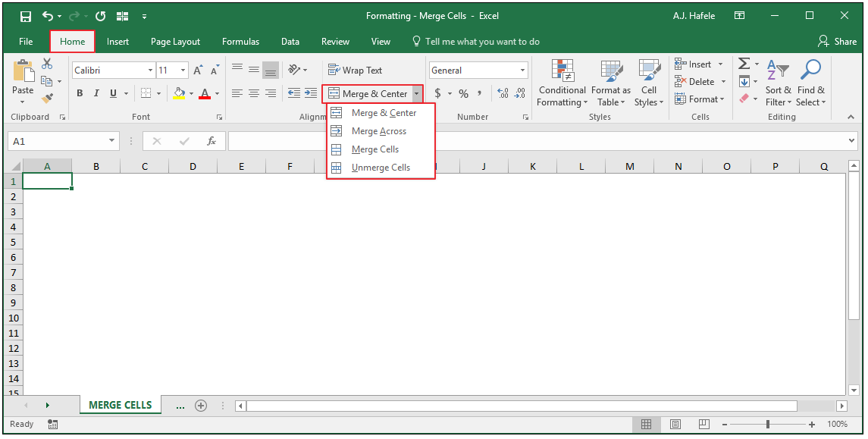Choose Merge Cells from the menu
Screen dimensions: 868x439
point(381,149)
